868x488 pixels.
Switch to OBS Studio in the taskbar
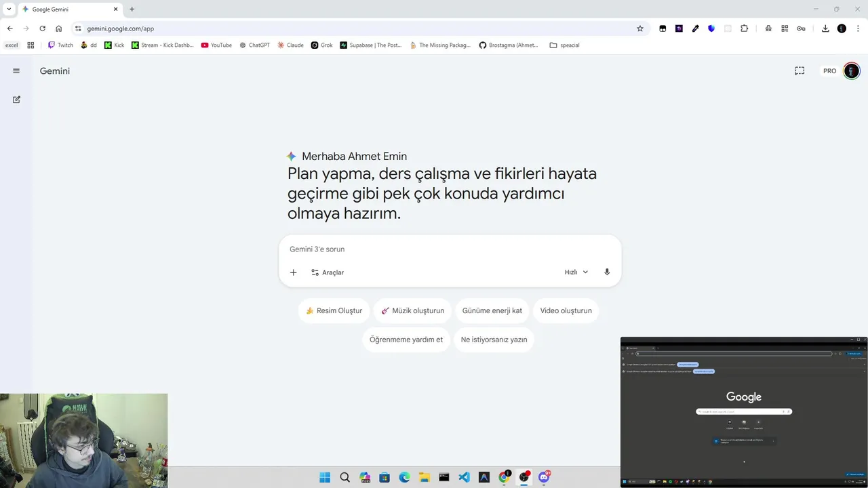click(524, 477)
